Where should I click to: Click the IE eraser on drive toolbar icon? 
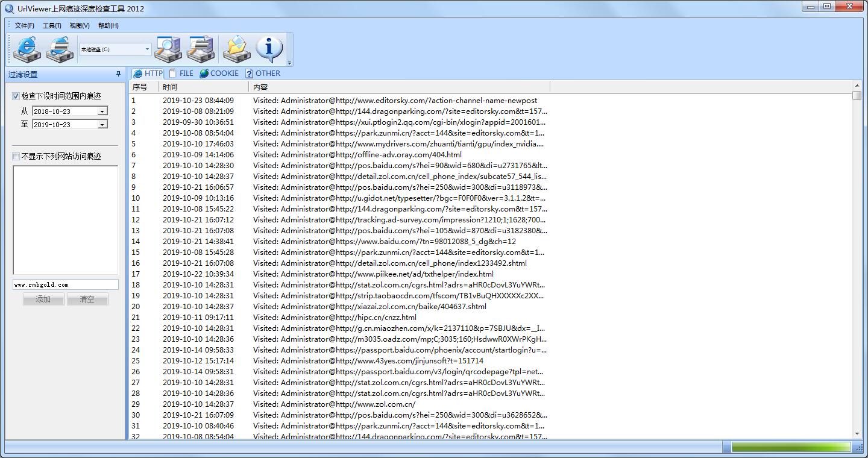pos(60,49)
